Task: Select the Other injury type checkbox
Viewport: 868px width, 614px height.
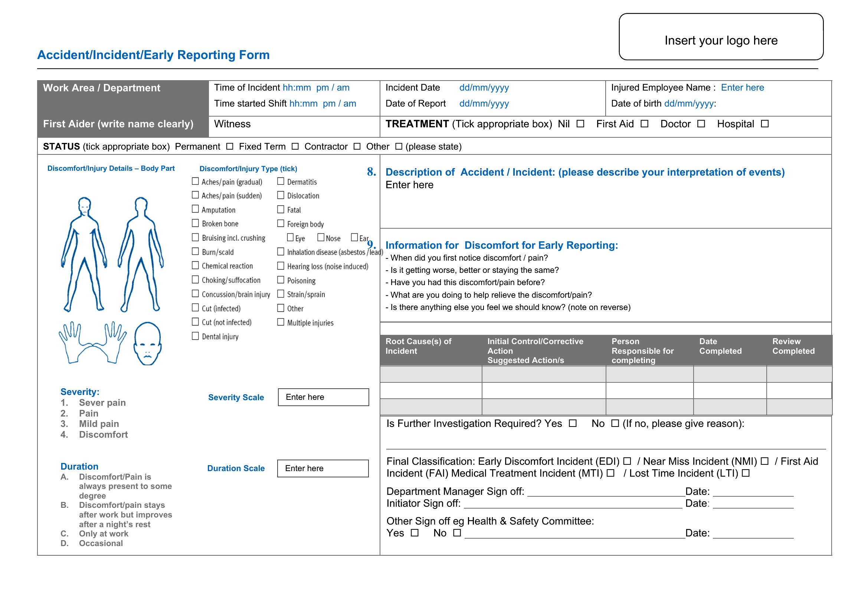Action: click(281, 308)
